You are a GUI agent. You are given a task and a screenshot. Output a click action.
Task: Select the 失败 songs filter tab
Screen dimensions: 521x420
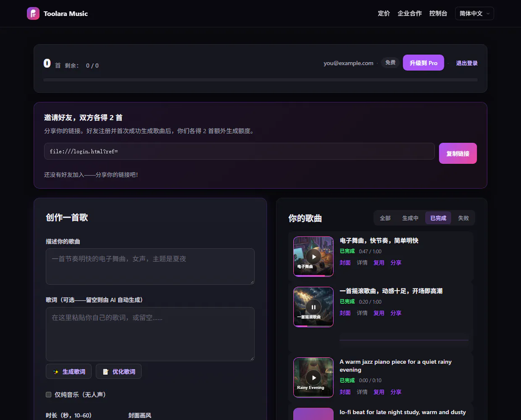[x=463, y=218]
